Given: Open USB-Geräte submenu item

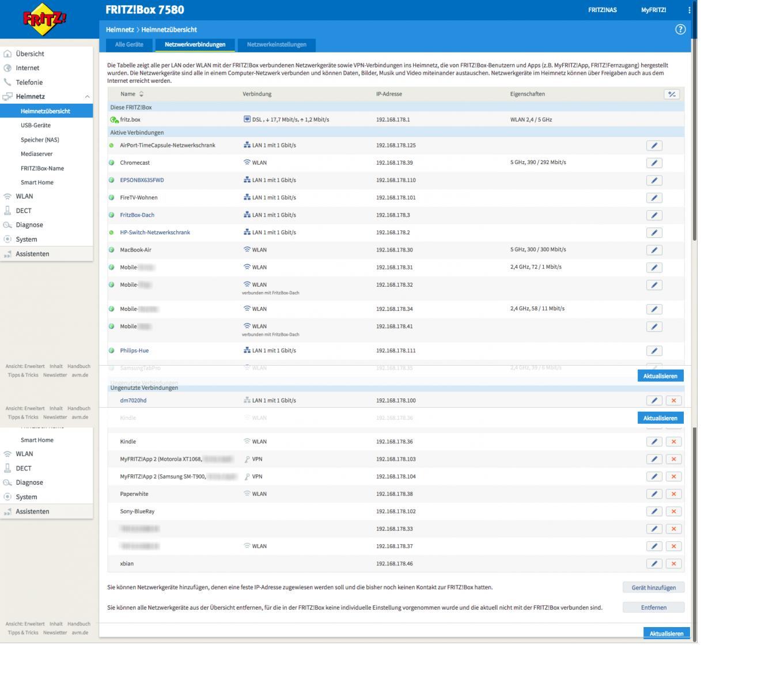Looking at the screenshot, I should click(36, 125).
